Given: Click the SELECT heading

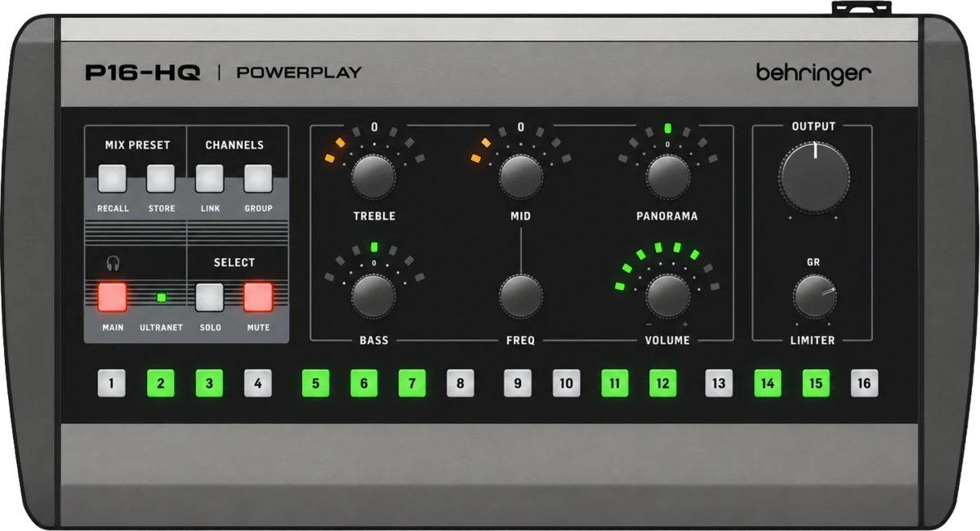Looking at the screenshot, I should click(234, 262).
